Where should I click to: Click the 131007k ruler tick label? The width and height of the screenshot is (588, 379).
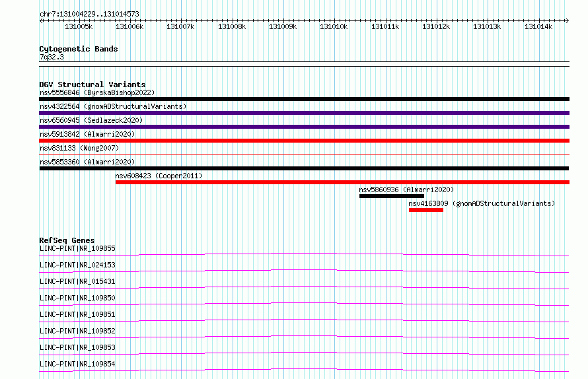(181, 26)
